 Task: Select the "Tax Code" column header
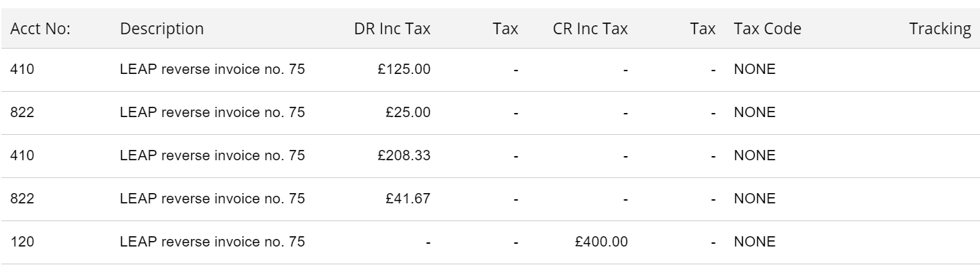click(x=767, y=29)
